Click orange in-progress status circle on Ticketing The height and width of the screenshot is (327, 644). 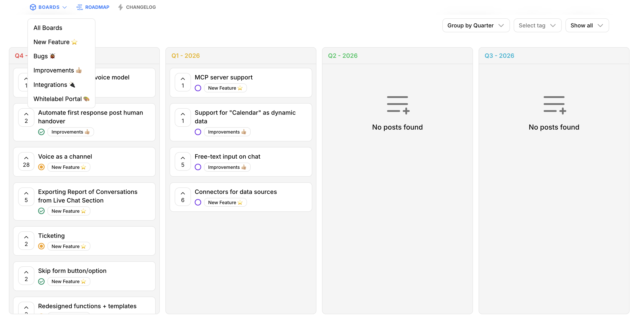coord(42,246)
